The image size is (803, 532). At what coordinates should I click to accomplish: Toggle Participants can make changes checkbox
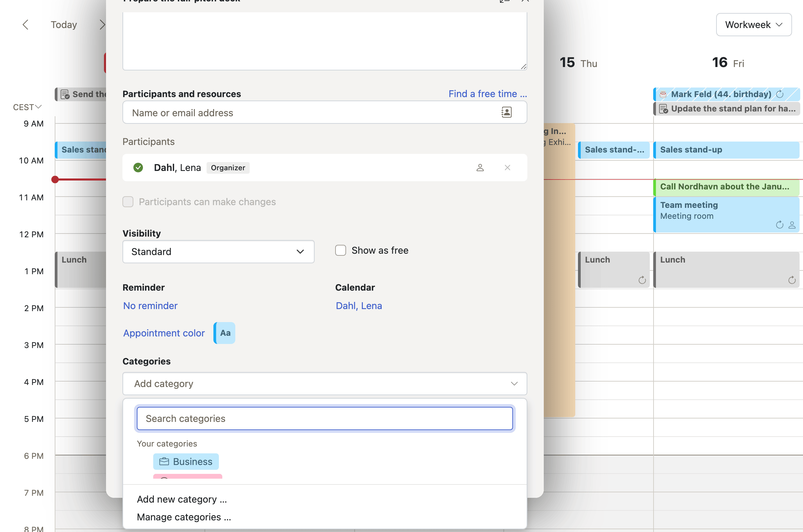click(x=128, y=202)
